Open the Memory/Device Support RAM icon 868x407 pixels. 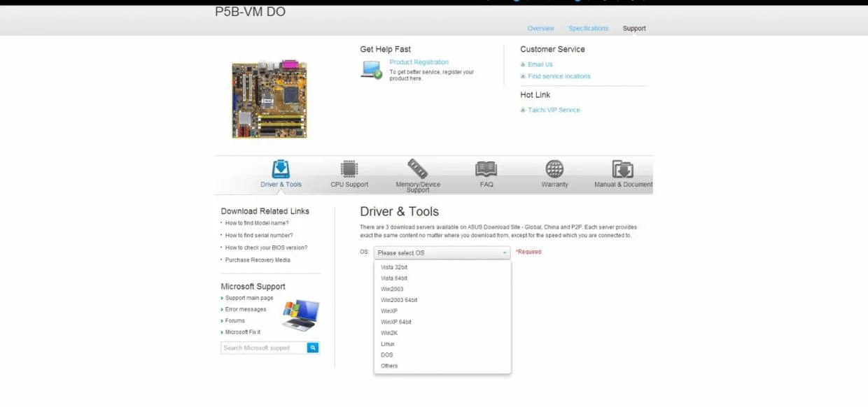pyautogui.click(x=418, y=169)
